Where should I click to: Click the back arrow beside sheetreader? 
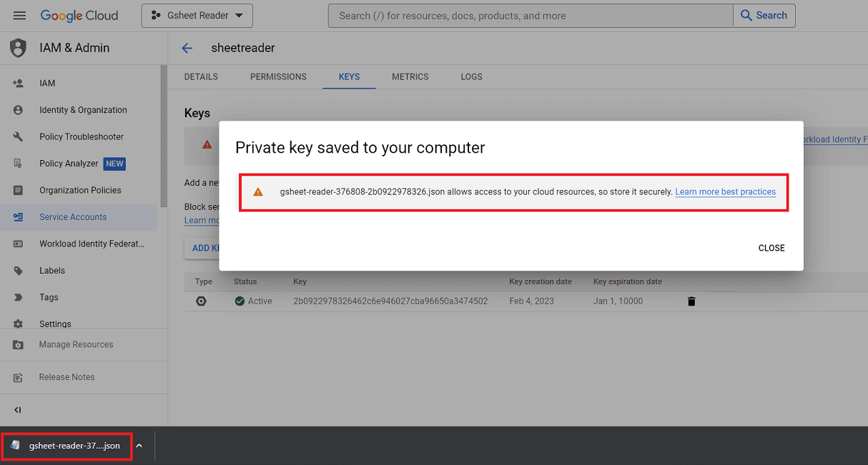click(187, 48)
